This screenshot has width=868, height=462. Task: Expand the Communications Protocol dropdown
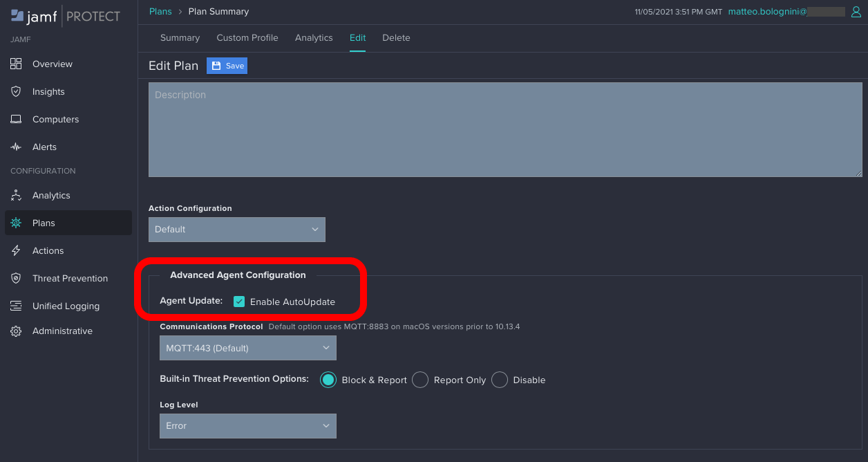(247, 348)
